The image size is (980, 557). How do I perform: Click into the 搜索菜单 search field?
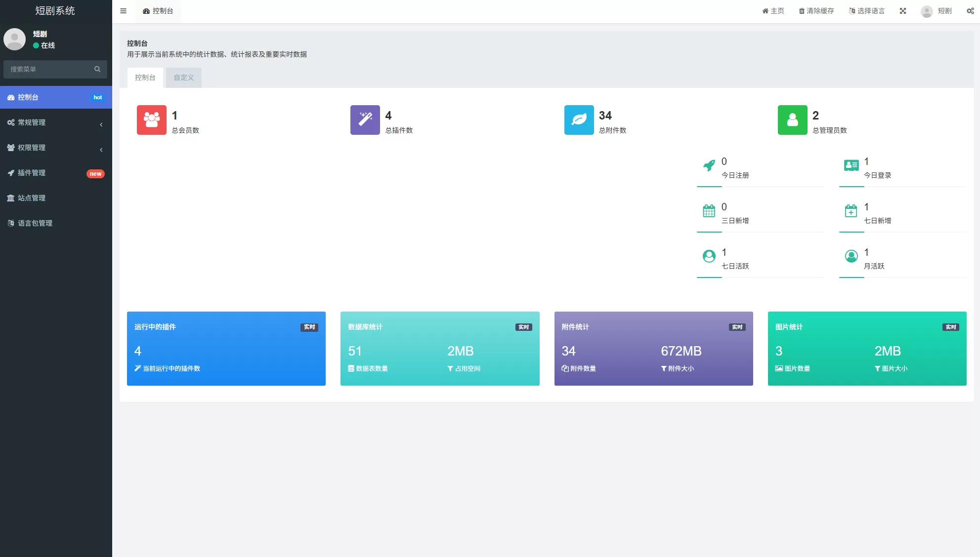pyautogui.click(x=48, y=69)
